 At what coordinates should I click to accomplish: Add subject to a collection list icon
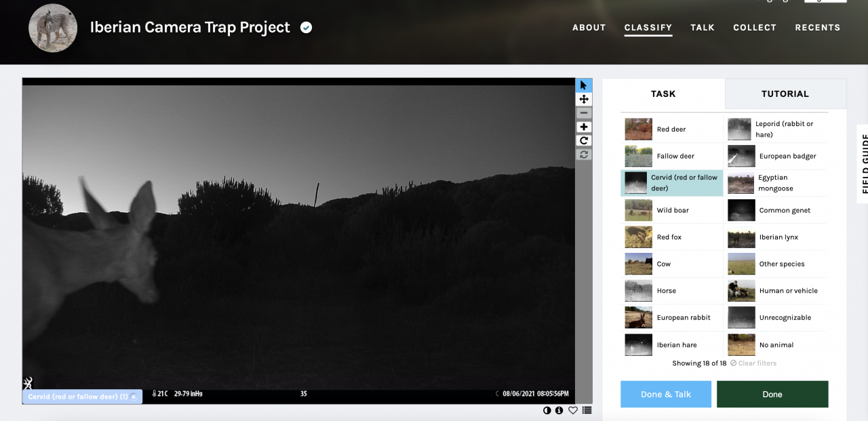(587, 410)
